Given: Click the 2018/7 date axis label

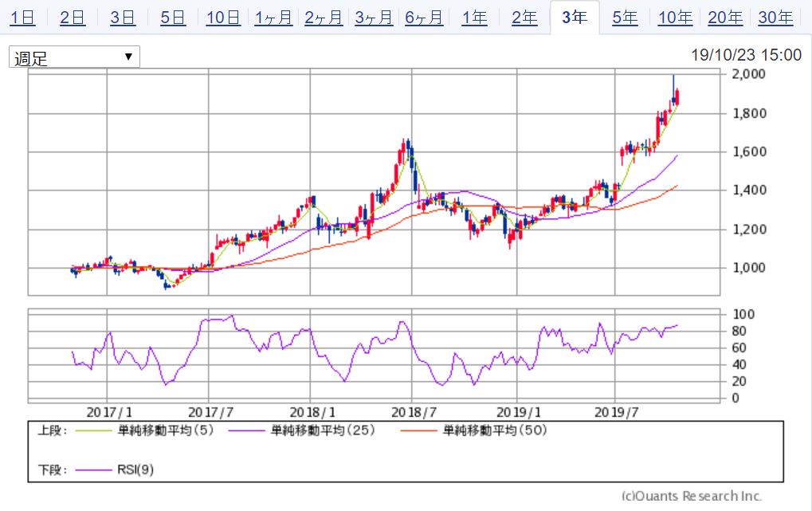Looking at the screenshot, I should click(414, 412).
